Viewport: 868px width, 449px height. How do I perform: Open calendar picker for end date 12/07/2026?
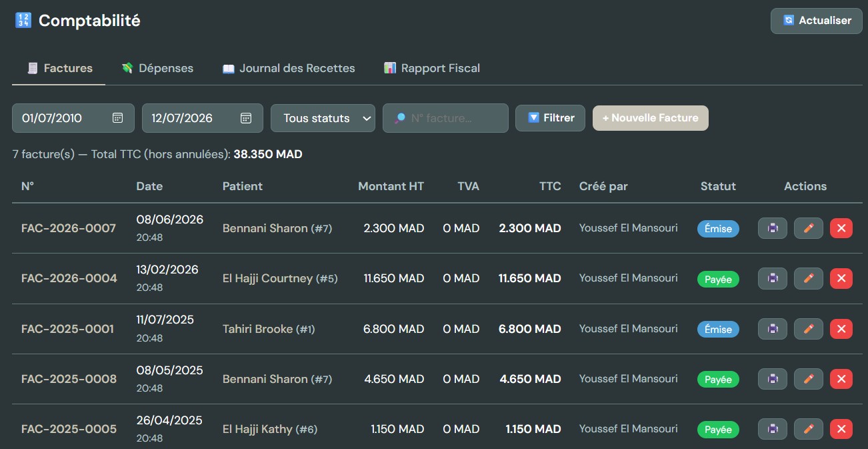coord(246,118)
